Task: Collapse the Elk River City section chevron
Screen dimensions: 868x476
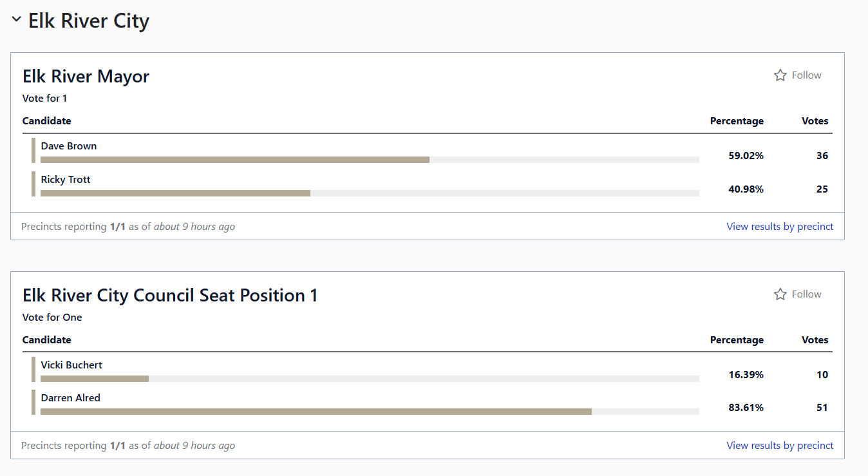Action: 17,20
